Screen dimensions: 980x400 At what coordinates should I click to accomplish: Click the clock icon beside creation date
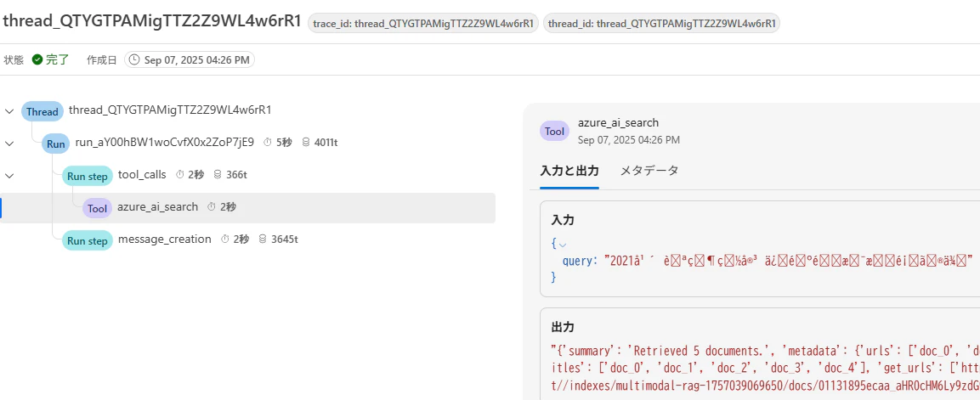coord(134,60)
